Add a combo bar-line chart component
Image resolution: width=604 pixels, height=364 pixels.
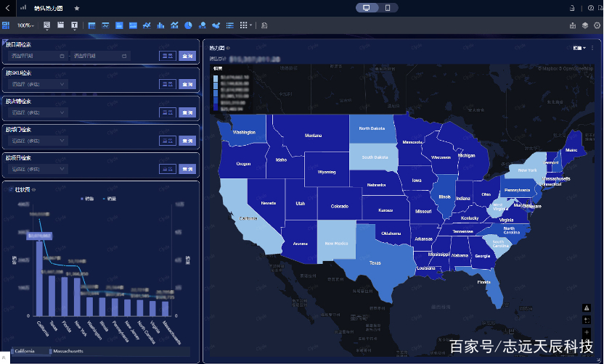coord(174,25)
